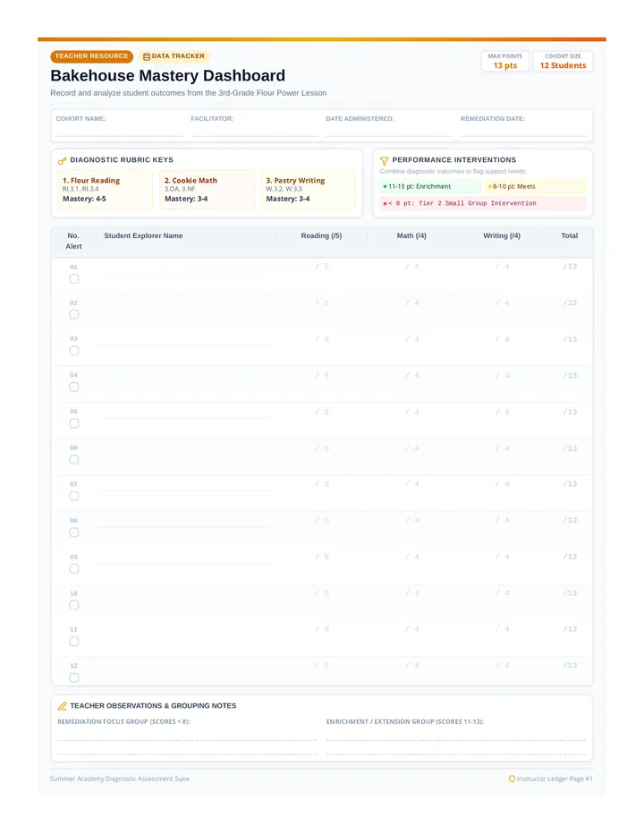644x834 pixels.
Task: Click the green 11-13 pt Enrichment tag
Action: pos(430,187)
